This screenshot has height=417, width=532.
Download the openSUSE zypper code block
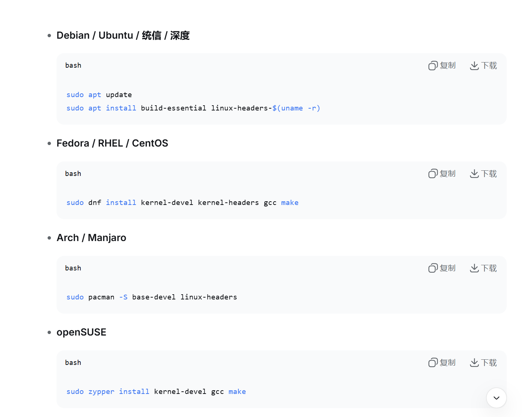click(483, 363)
